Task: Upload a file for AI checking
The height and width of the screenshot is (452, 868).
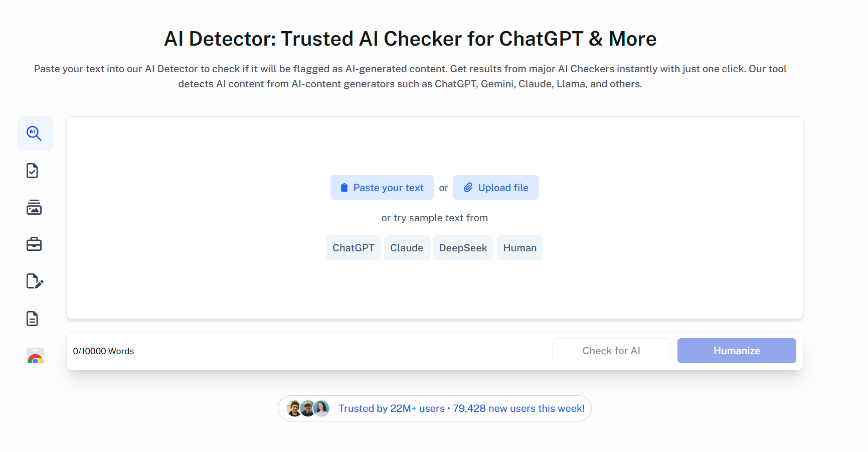Action: [495, 187]
